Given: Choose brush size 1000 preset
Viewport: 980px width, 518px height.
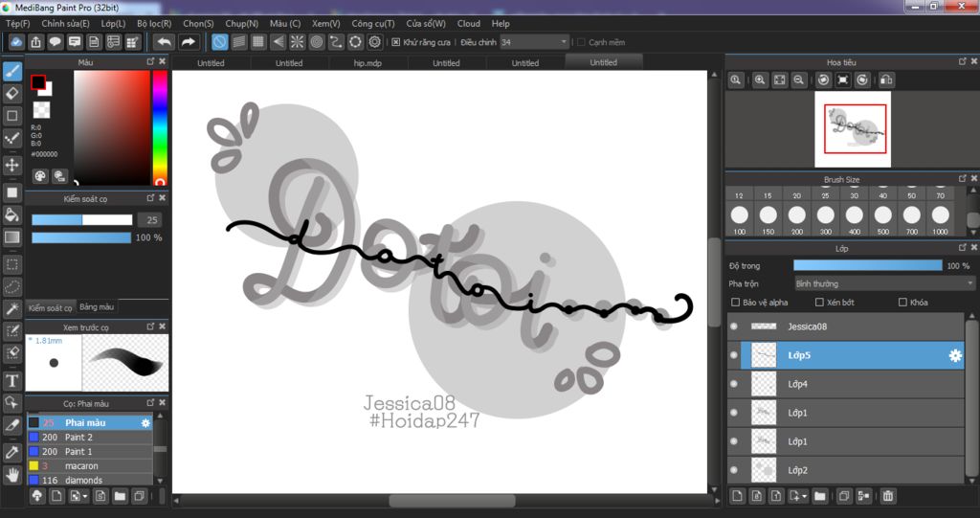Looking at the screenshot, I should 940,220.
